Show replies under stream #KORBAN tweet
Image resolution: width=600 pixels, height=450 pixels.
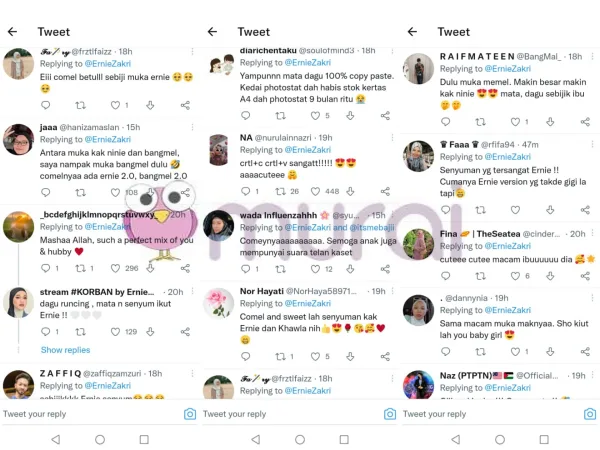pyautogui.click(x=65, y=350)
